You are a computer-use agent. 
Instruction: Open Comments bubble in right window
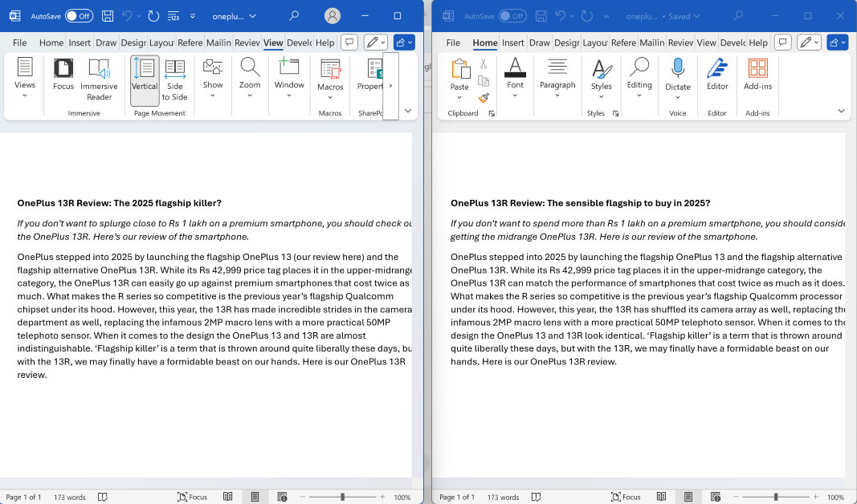coord(782,42)
